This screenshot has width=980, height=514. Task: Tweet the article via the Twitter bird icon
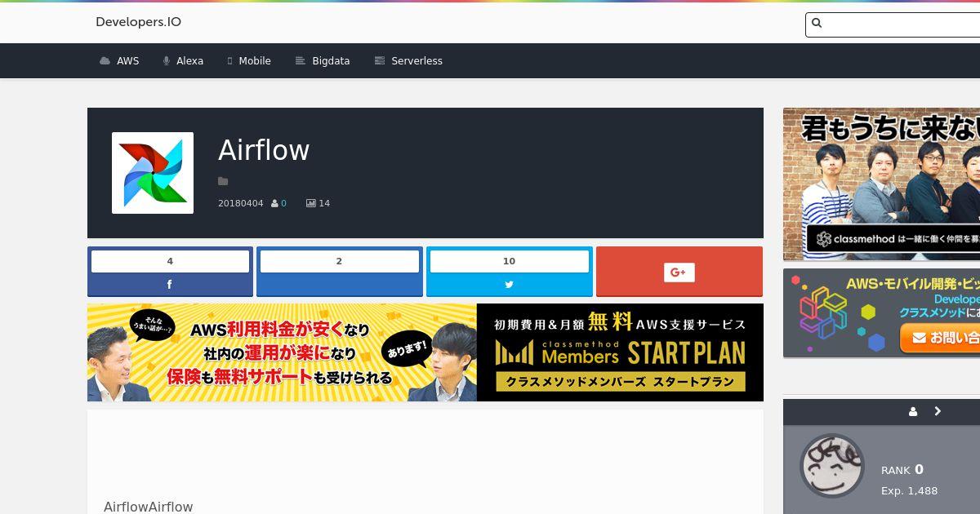[510, 285]
